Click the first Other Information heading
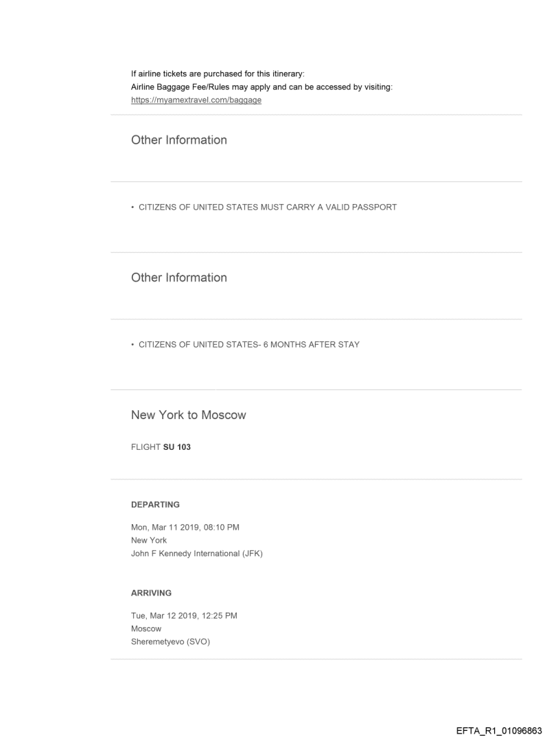Viewport: 560px width, 737px height. [x=178, y=140]
